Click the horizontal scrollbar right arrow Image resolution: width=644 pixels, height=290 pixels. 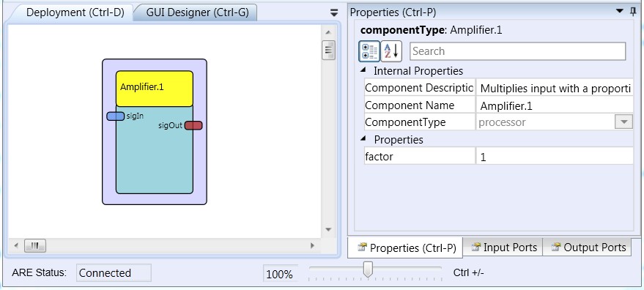click(312, 245)
